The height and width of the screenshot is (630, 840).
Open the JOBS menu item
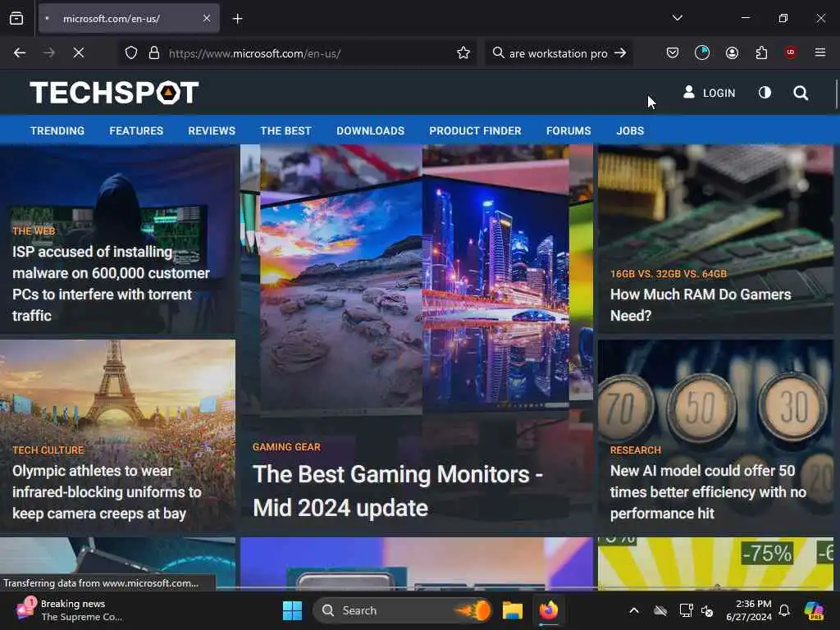pos(630,130)
